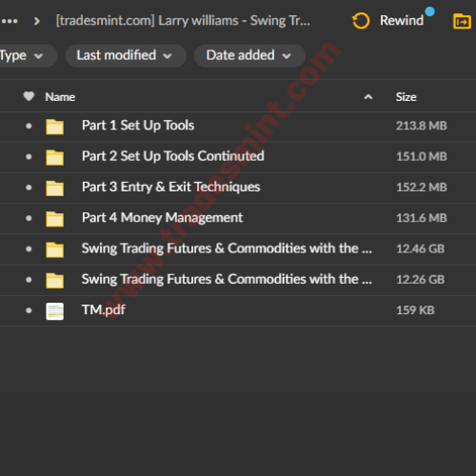Toggle favourite dot for Part 1 Set Up Tools
This screenshot has width=476, height=476.
pyautogui.click(x=29, y=126)
